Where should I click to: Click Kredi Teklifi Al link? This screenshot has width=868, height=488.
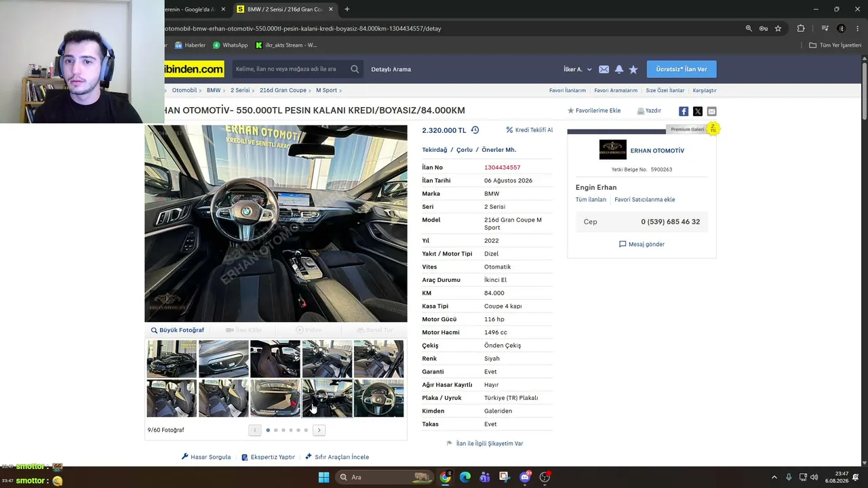(530, 130)
